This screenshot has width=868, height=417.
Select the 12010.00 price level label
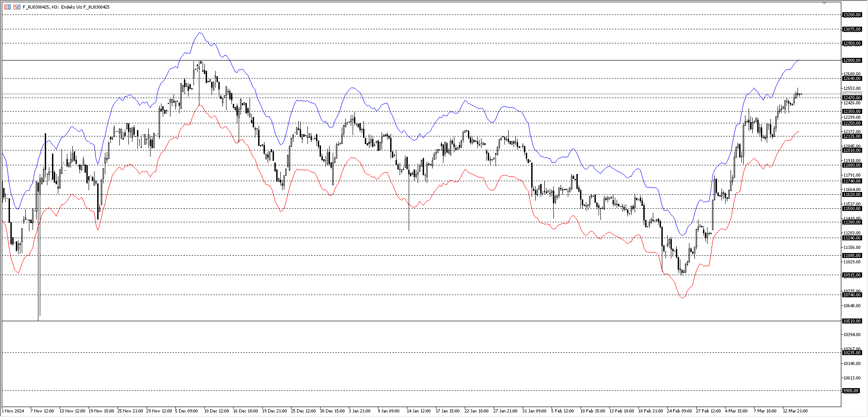point(852,150)
